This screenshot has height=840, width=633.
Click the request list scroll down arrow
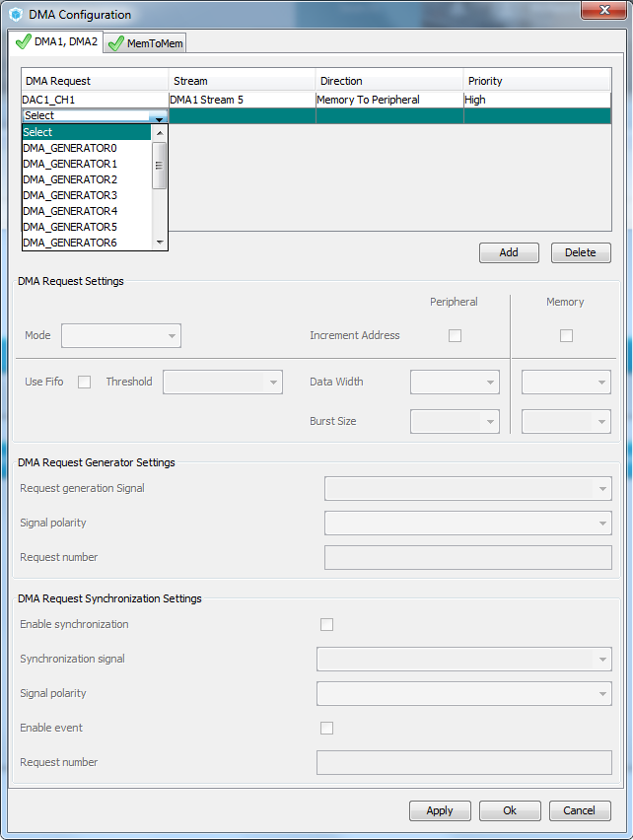tap(160, 243)
